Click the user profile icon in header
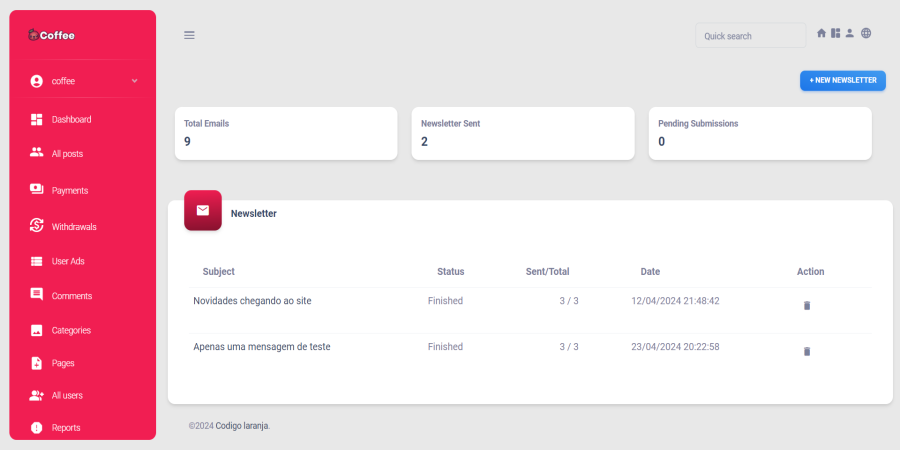The height and width of the screenshot is (450, 900). coord(849,33)
